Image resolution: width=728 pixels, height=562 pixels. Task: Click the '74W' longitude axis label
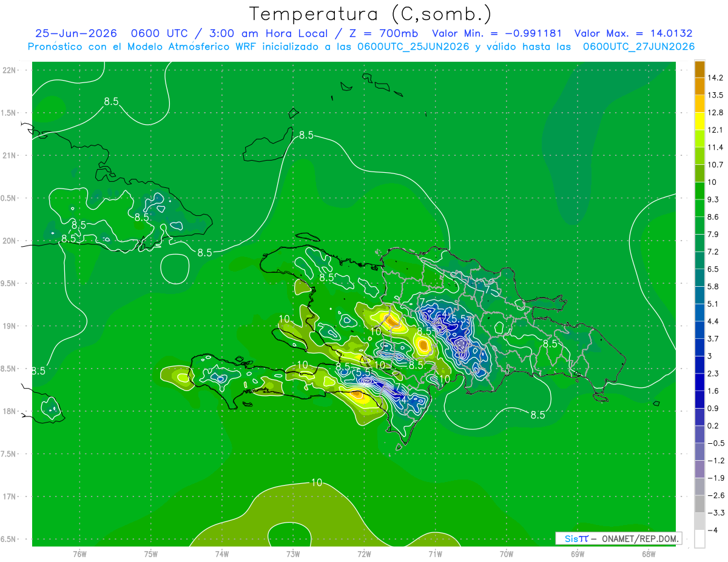(222, 554)
